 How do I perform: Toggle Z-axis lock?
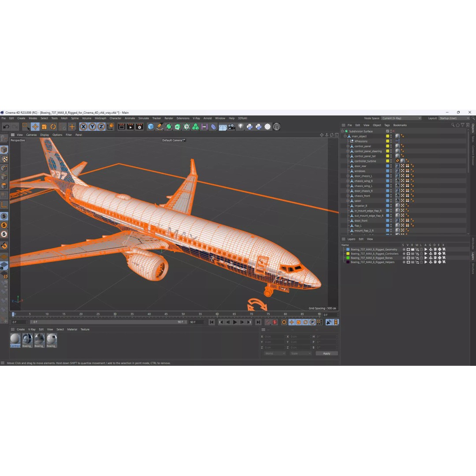tap(101, 127)
